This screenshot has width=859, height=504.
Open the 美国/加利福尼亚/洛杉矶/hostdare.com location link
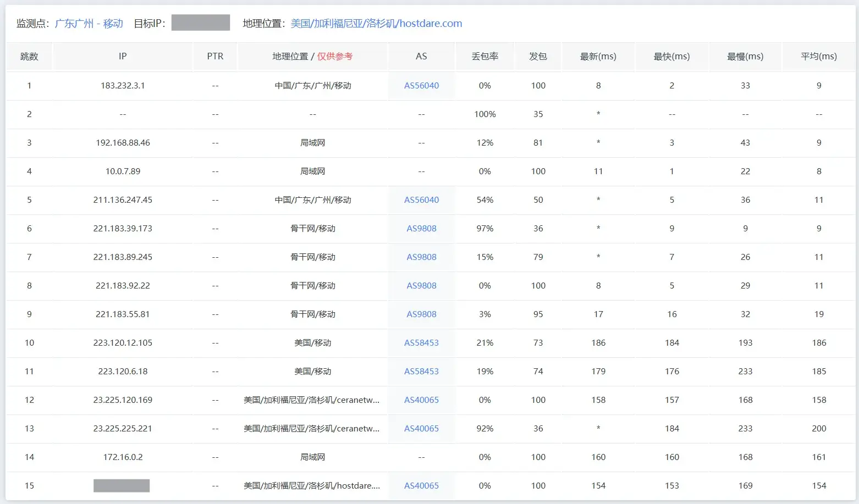point(376,24)
